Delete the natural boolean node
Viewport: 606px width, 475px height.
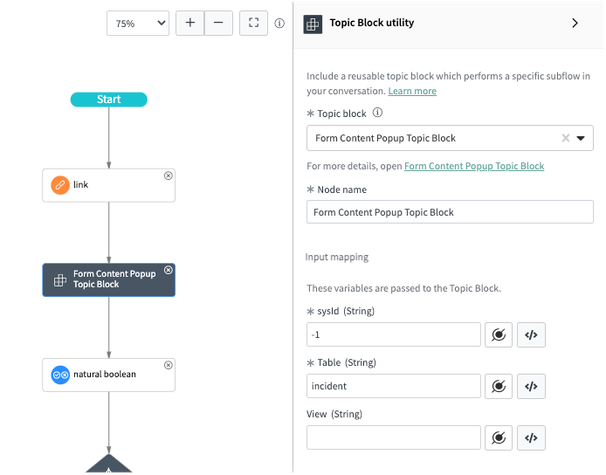[x=168, y=365]
